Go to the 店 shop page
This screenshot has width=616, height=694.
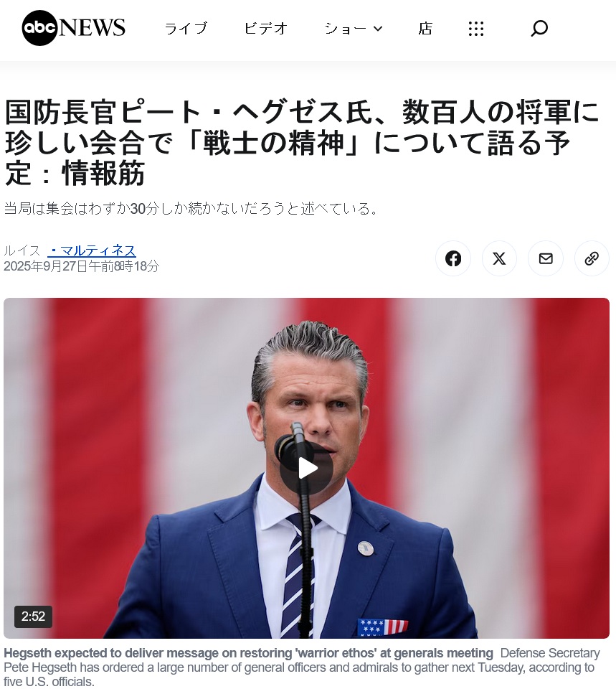click(425, 28)
